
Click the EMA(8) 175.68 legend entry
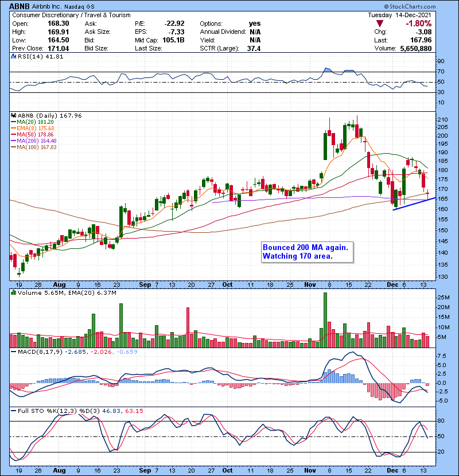(33, 128)
